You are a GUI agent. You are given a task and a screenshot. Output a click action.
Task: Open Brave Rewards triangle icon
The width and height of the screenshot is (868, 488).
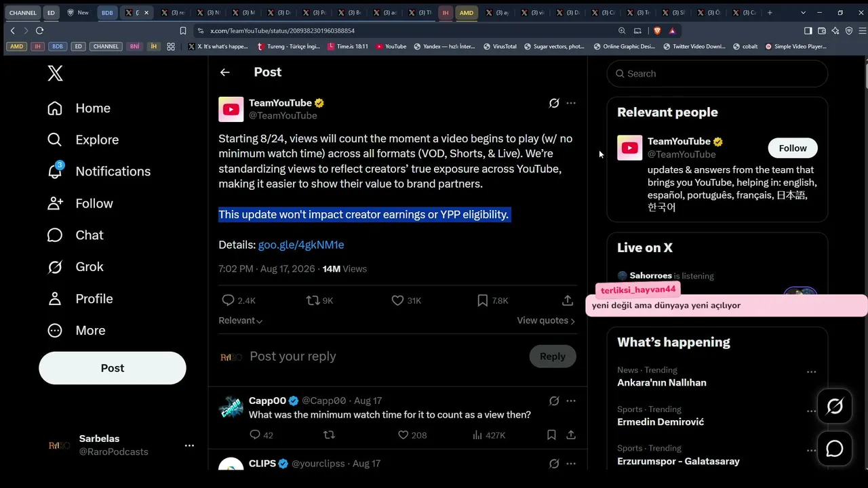tap(672, 30)
